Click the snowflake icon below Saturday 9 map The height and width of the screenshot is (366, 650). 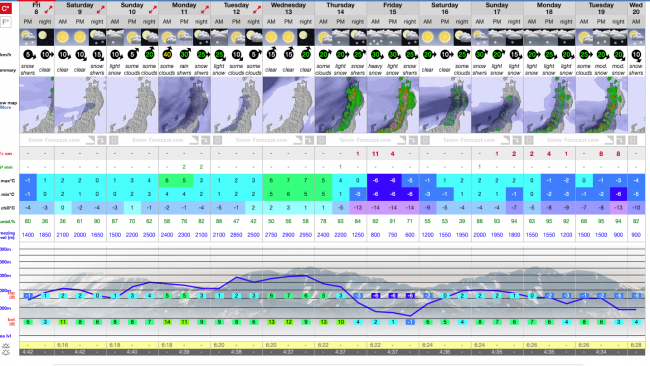point(113,141)
